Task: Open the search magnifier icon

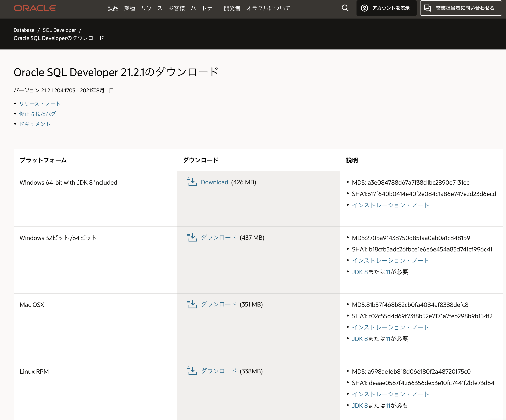Action: (x=345, y=8)
